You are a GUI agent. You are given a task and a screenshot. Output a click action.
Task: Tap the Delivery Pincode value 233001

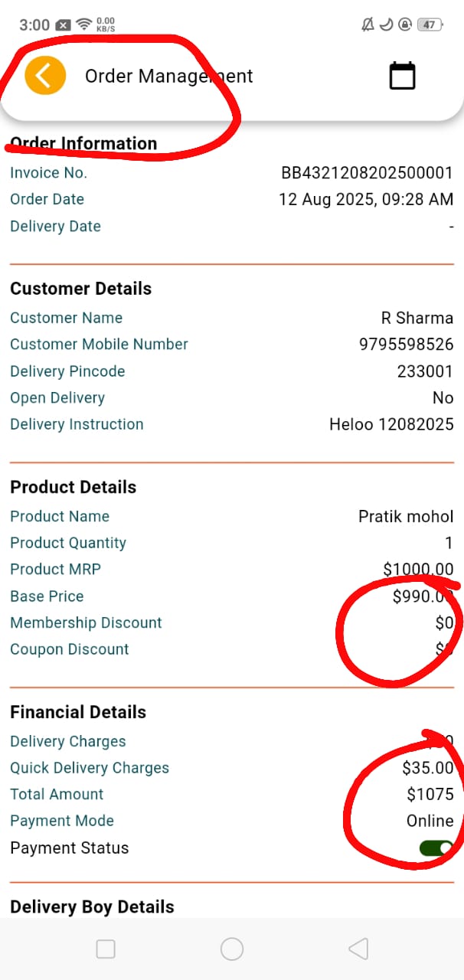tap(425, 371)
